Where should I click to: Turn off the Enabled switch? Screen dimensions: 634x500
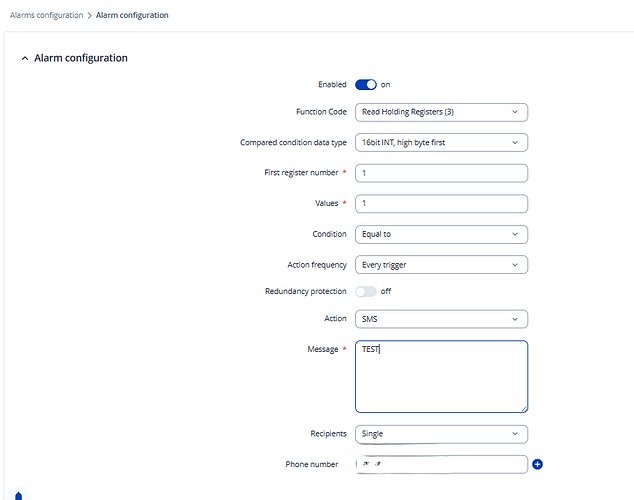click(365, 85)
